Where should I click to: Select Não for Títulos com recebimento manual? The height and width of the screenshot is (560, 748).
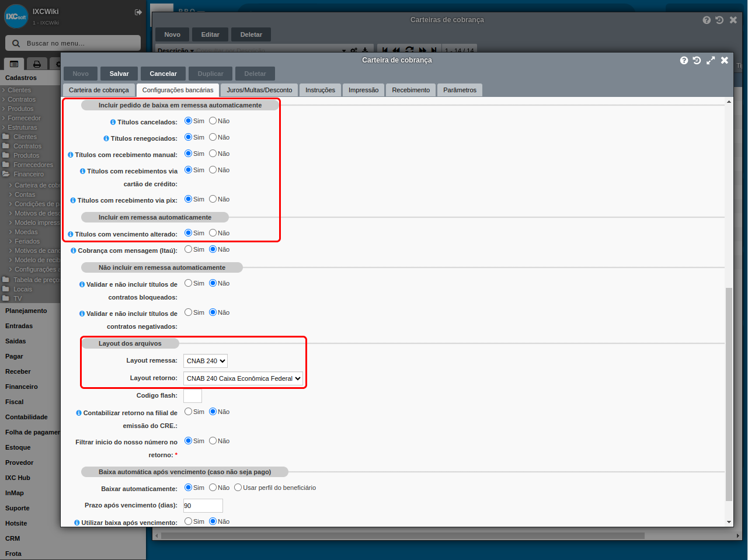click(213, 154)
